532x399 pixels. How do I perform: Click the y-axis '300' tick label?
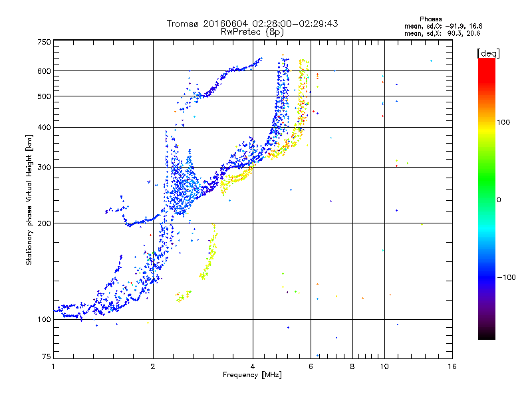click(x=45, y=168)
